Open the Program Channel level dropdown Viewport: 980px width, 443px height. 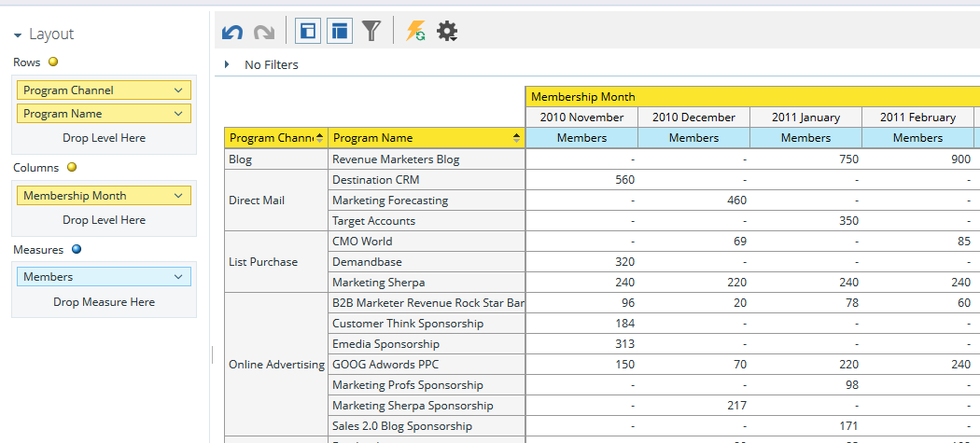pyautogui.click(x=178, y=90)
